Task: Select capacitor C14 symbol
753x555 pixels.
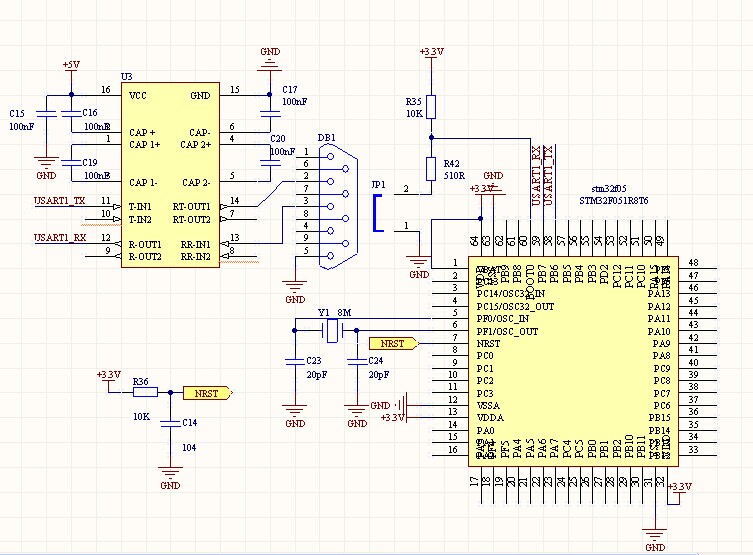Action: [x=170, y=423]
